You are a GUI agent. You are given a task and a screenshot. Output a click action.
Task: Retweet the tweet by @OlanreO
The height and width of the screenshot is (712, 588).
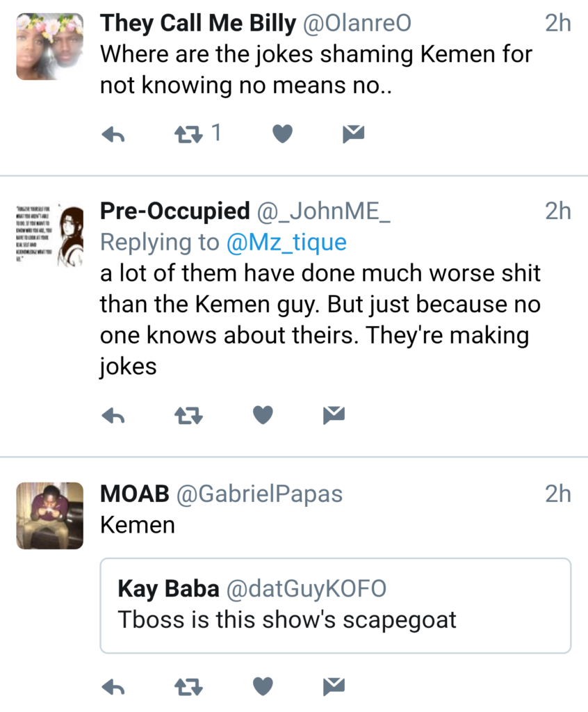coord(186,134)
